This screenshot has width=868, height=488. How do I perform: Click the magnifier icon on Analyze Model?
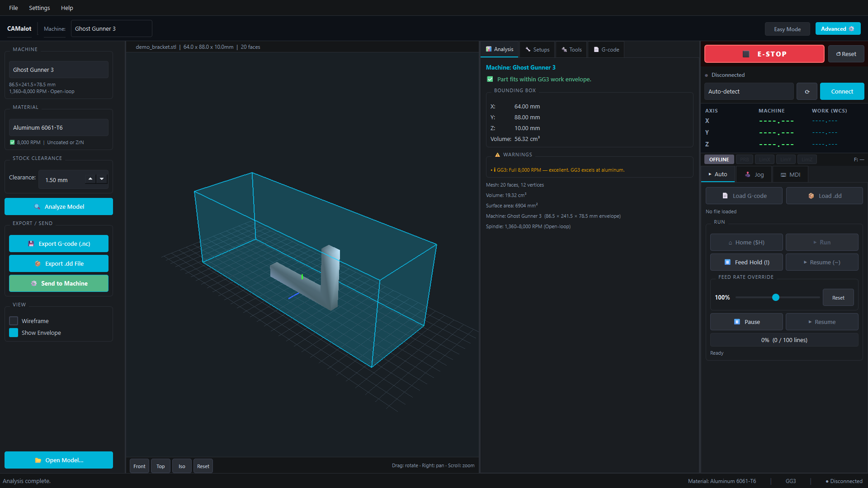[x=38, y=206]
